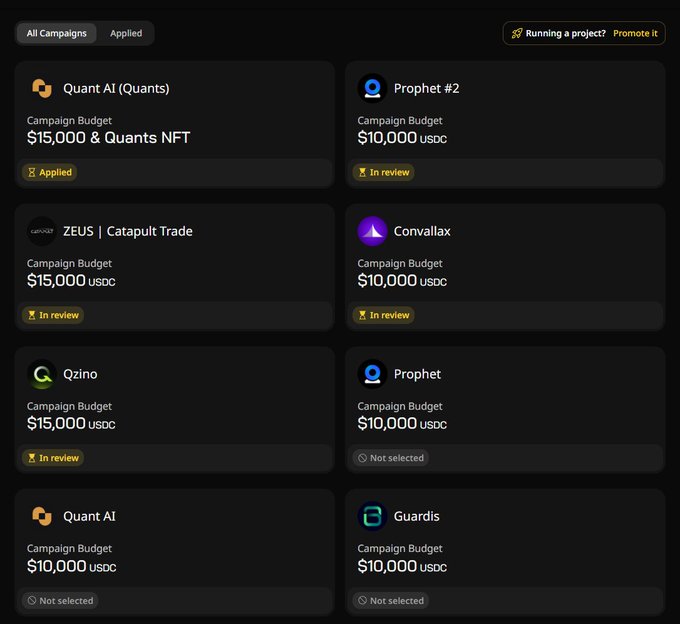This screenshot has width=680, height=624.
Task: Click the Qzino green logo icon
Action: pyautogui.click(x=42, y=374)
